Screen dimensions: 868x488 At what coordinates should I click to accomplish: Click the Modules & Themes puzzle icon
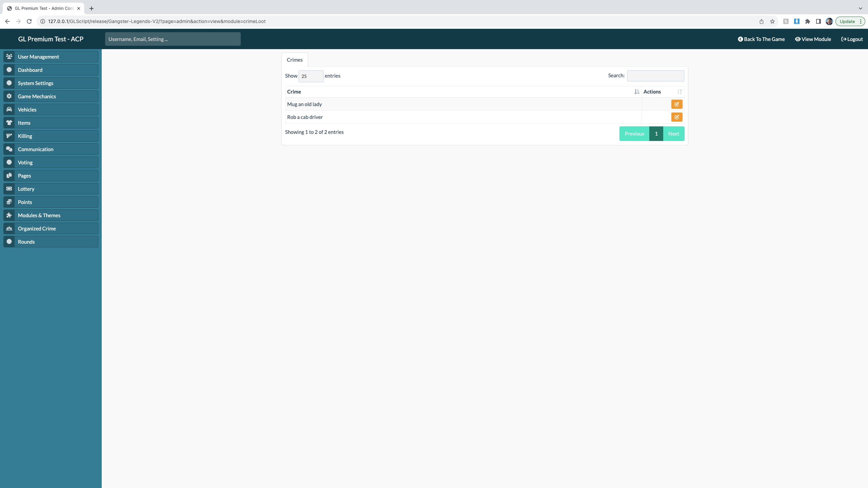(9, 215)
